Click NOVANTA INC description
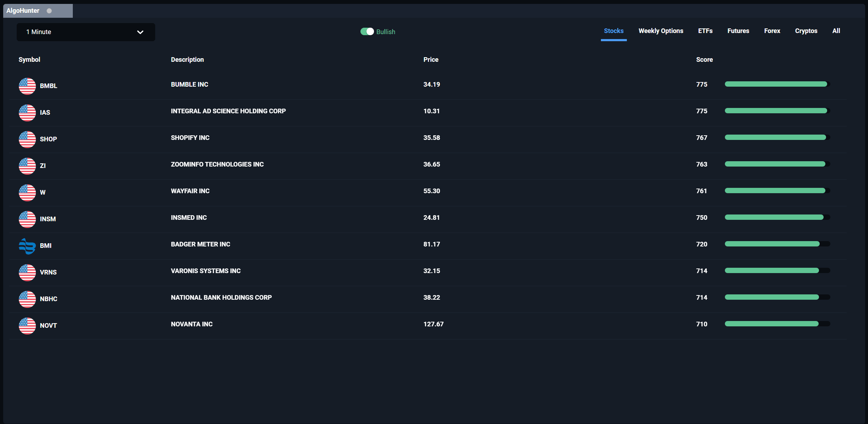868x424 pixels. [x=192, y=324]
